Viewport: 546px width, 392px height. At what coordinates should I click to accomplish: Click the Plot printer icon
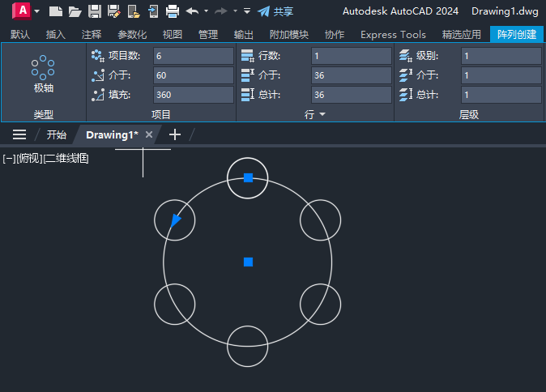coord(172,11)
